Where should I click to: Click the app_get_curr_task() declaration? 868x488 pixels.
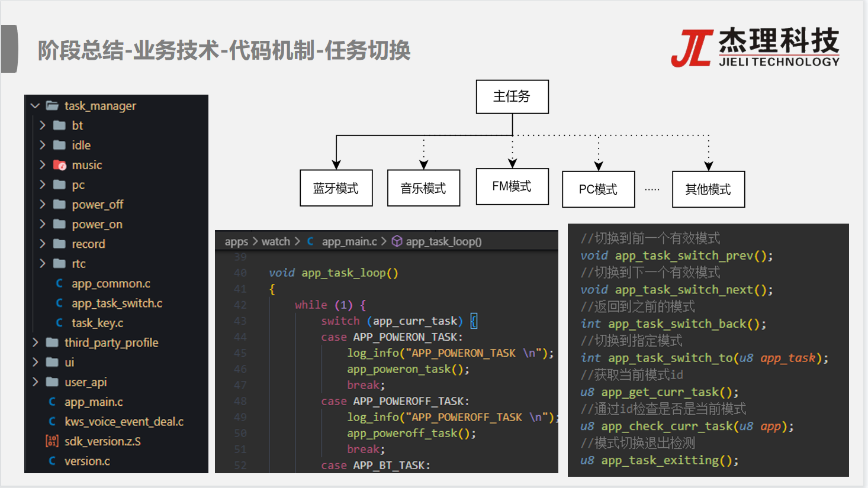tap(660, 392)
